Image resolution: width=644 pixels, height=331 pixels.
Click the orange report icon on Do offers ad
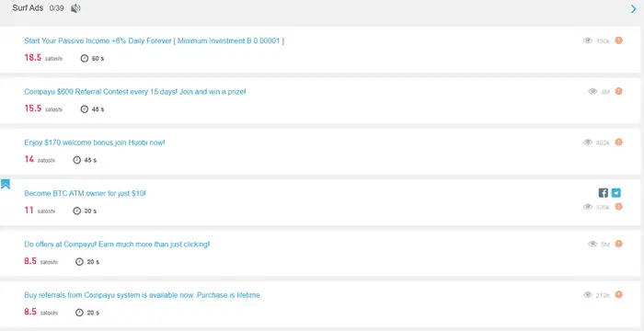(618, 244)
